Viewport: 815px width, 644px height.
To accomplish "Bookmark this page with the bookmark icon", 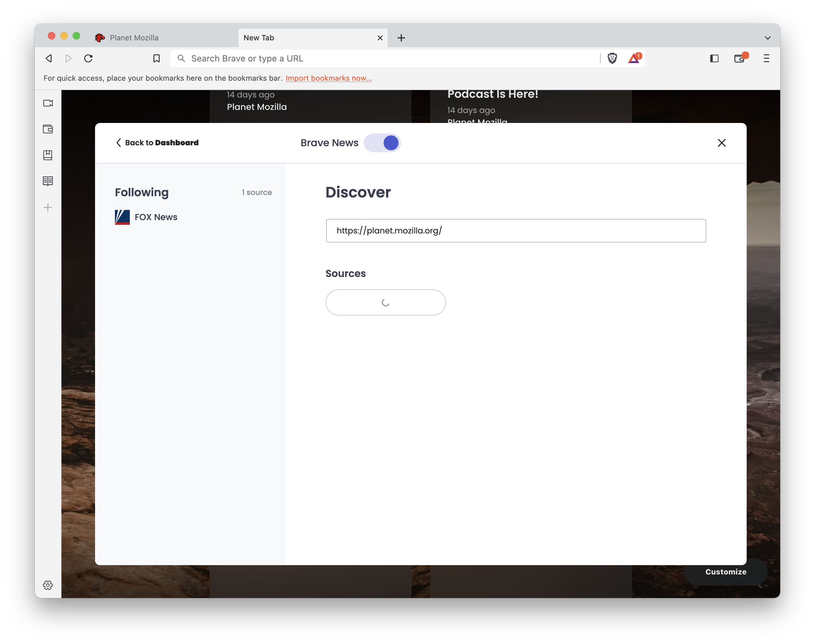I will [157, 58].
